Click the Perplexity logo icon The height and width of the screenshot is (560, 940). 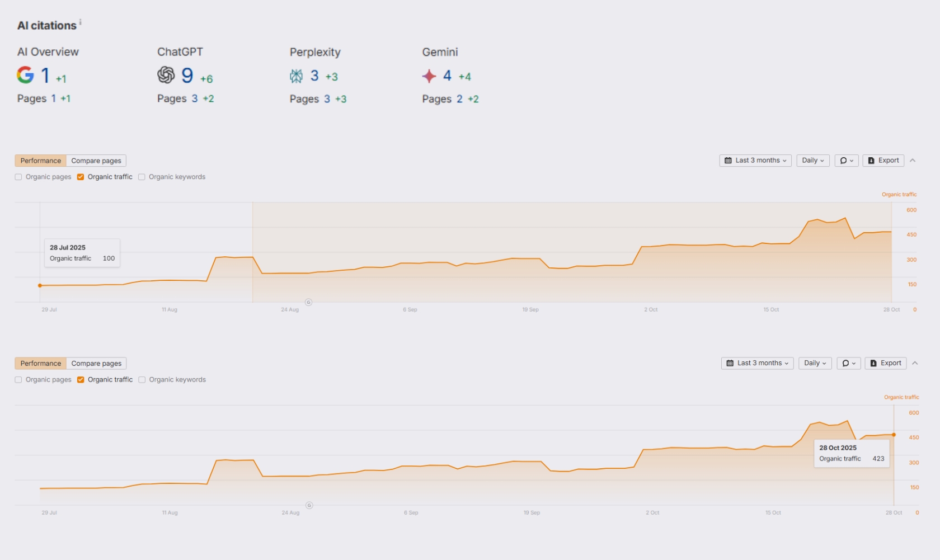297,76
